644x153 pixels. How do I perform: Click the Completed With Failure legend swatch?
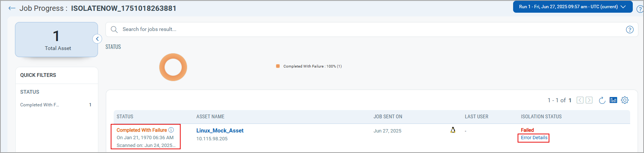[278, 66]
